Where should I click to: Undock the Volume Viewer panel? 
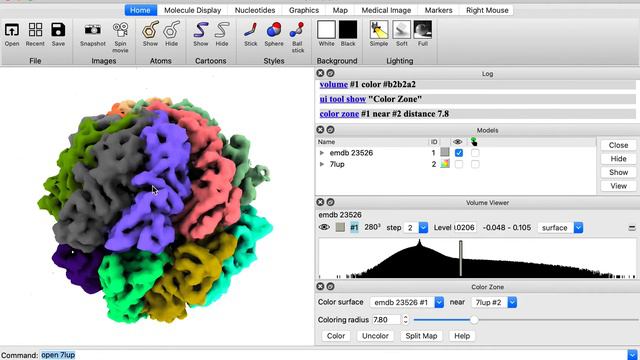[x=330, y=202]
